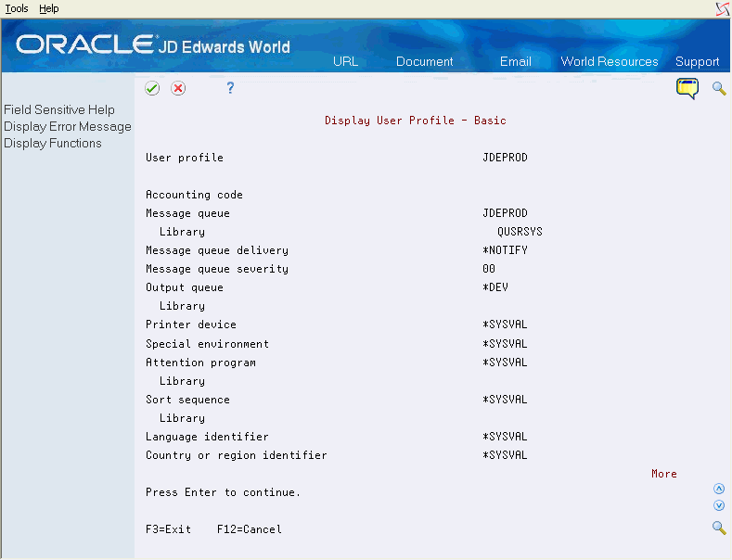The height and width of the screenshot is (560, 732).
Task: Select Display Functions
Action: coord(53,144)
